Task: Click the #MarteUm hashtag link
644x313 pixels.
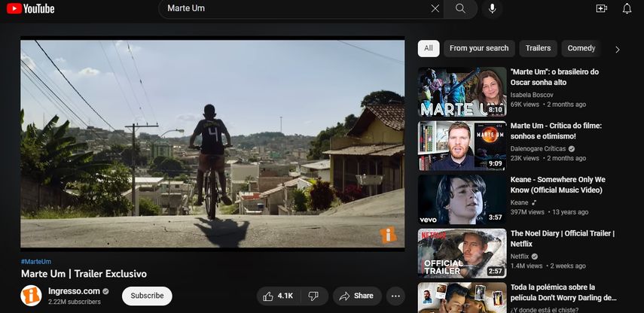Action: pos(36,261)
